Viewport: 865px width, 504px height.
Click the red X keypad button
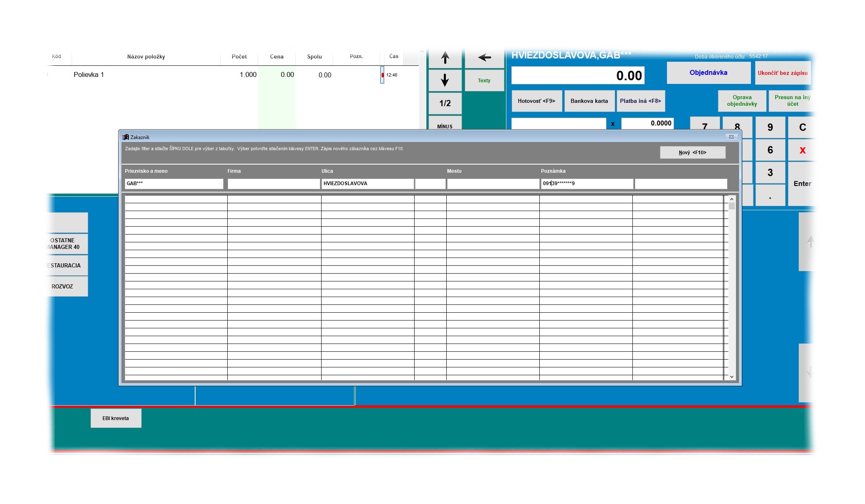(x=802, y=150)
